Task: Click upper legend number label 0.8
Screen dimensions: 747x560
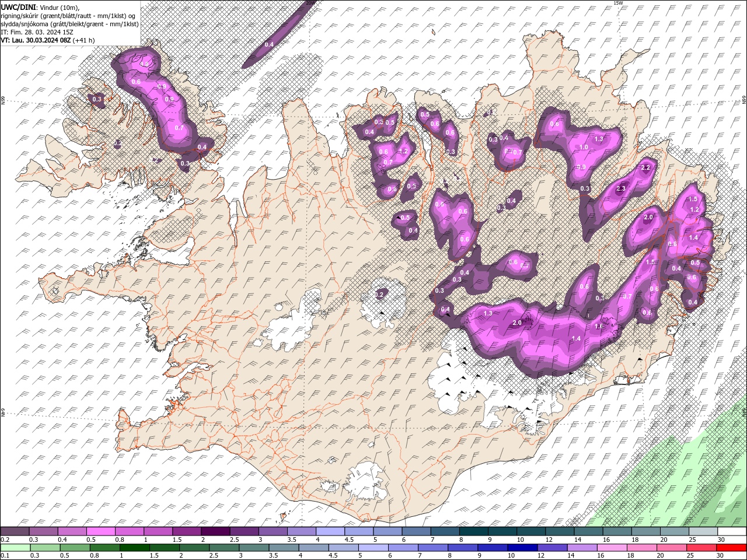Action: coord(120,540)
